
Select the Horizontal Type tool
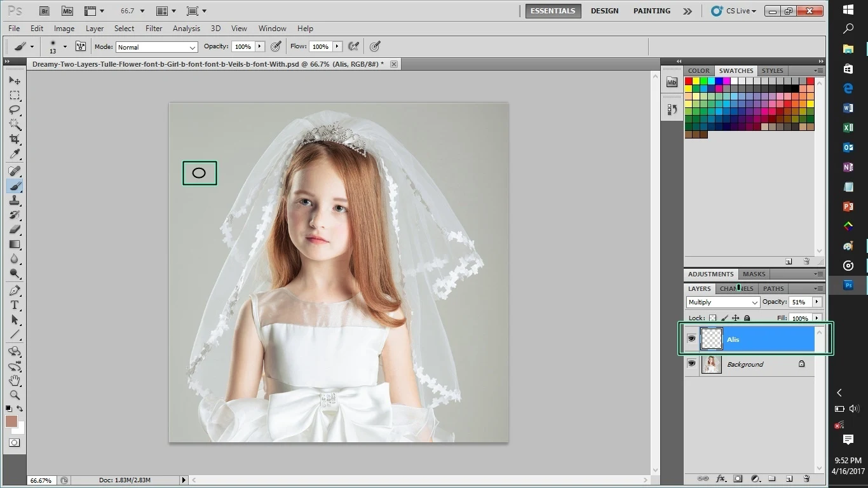click(x=15, y=306)
